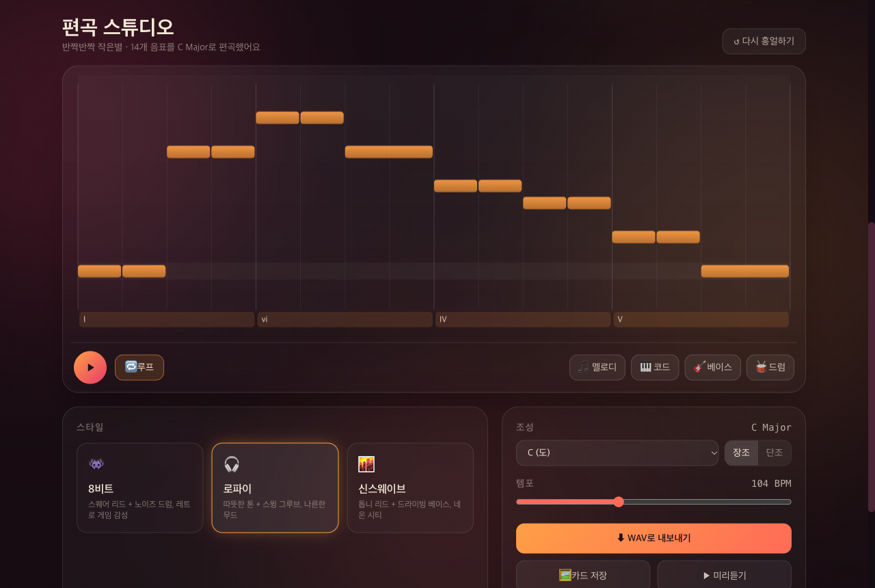Image resolution: width=875 pixels, height=588 pixels.
Task: Click the first note in the piano roll
Action: coord(99,271)
